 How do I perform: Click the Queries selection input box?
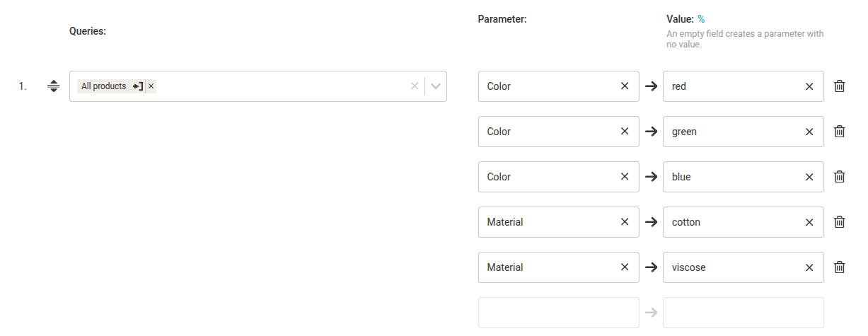point(283,86)
